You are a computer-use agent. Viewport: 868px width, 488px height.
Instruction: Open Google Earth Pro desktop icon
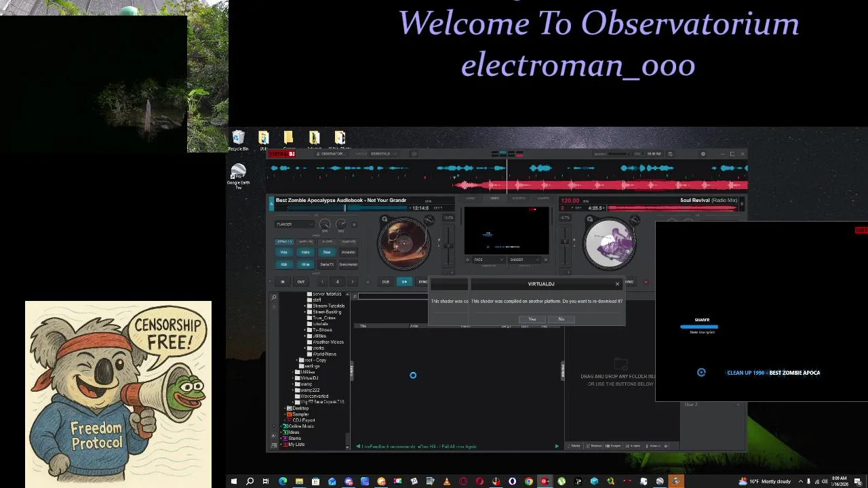point(238,176)
